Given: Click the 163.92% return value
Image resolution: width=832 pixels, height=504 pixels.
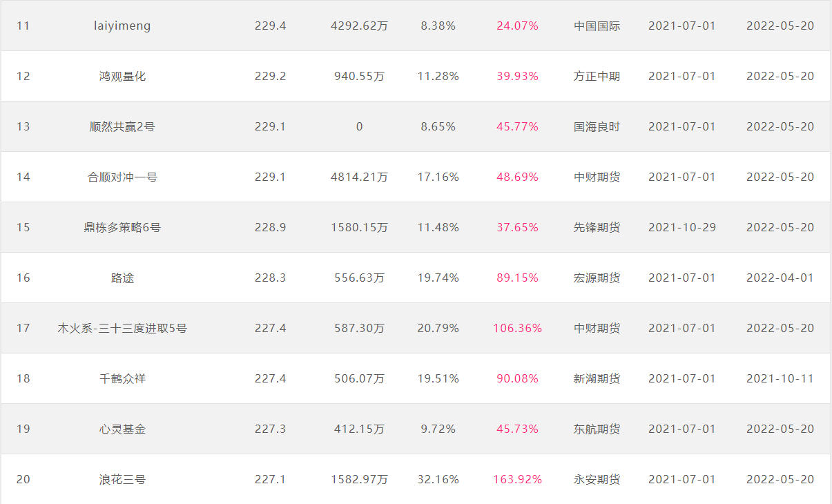Looking at the screenshot, I should [517, 480].
